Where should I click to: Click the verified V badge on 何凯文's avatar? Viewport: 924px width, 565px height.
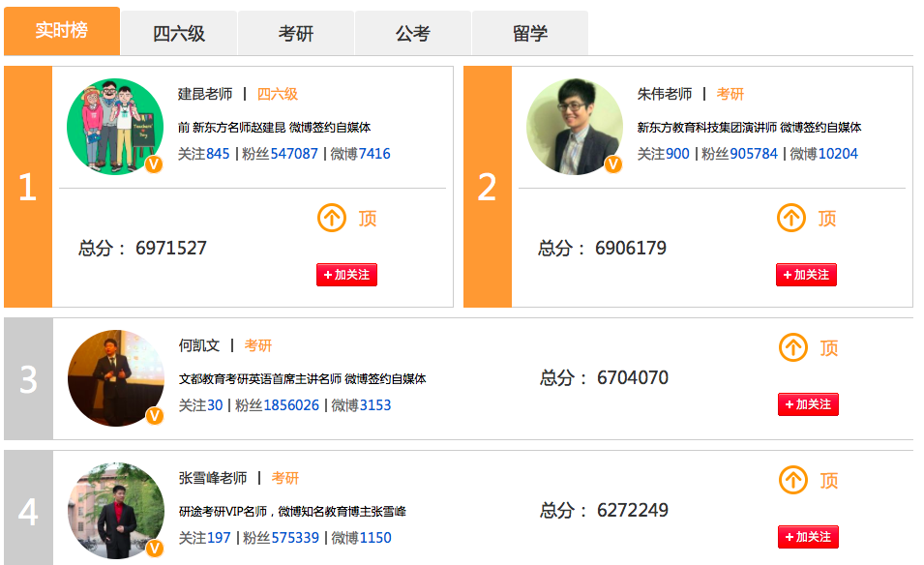coord(155,416)
